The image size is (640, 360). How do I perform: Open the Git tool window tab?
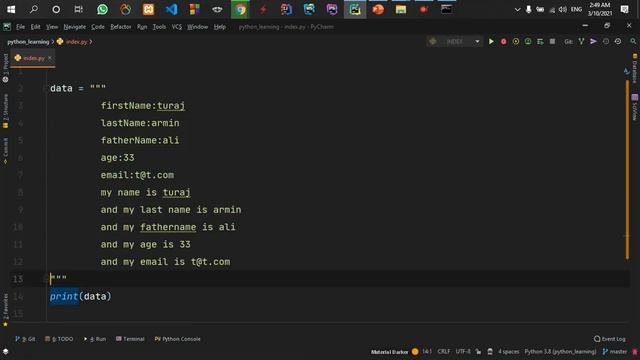25,339
